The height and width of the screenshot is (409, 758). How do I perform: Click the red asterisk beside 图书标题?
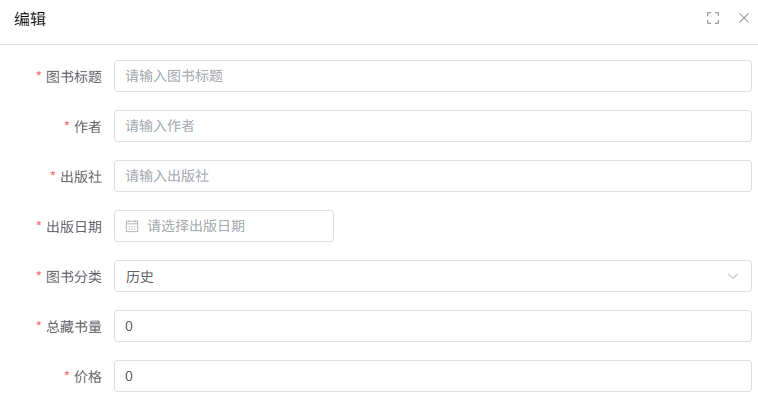coord(39,75)
